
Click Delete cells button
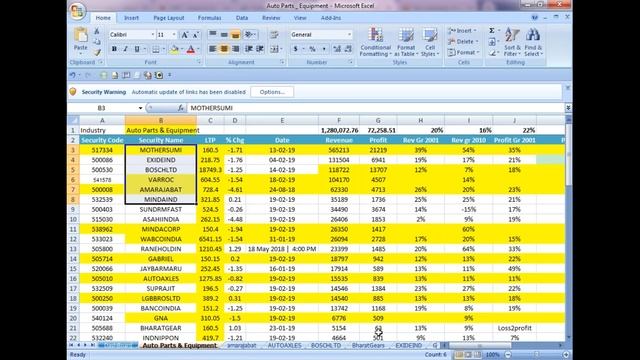click(462, 42)
